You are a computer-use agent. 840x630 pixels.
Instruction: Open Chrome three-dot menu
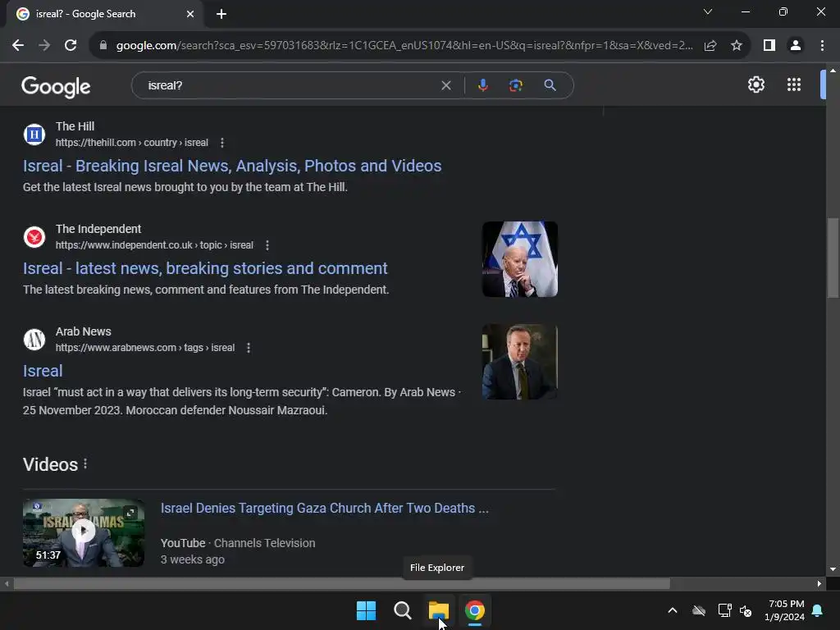pos(822,46)
